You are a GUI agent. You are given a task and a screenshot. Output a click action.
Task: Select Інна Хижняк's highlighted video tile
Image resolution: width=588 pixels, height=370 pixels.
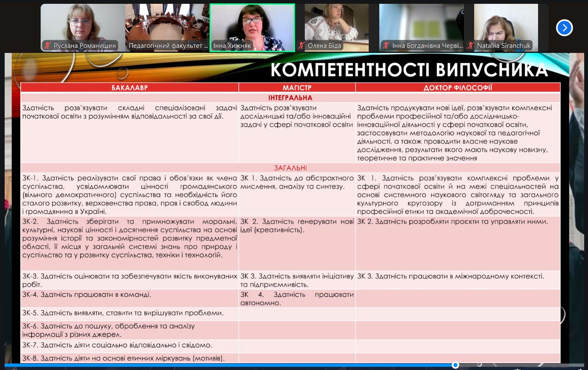pos(252,25)
